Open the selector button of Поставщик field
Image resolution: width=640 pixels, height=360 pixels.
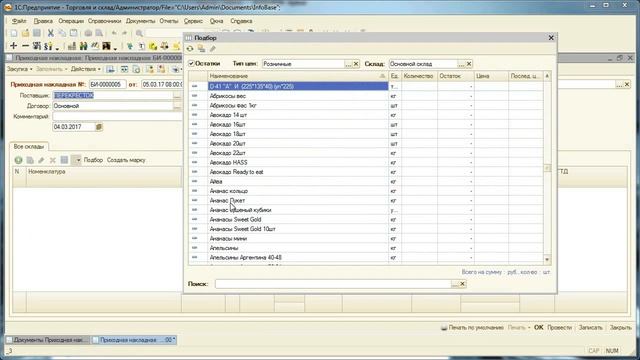pos(177,96)
